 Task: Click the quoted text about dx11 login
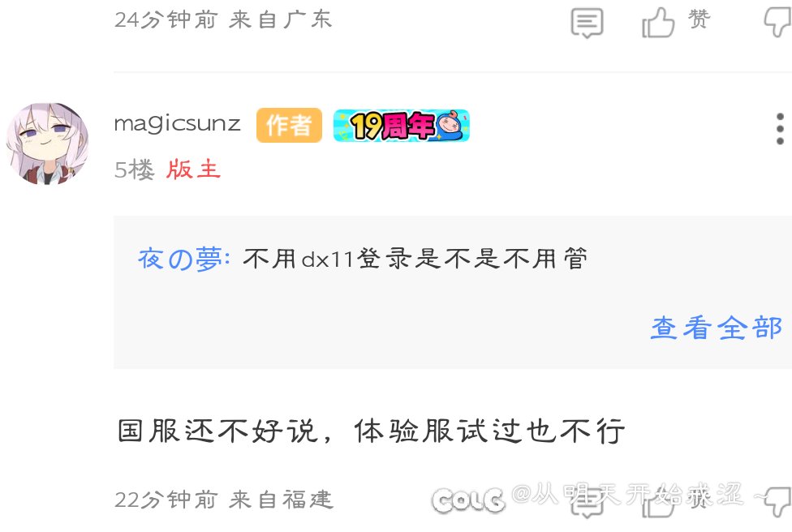(415, 259)
